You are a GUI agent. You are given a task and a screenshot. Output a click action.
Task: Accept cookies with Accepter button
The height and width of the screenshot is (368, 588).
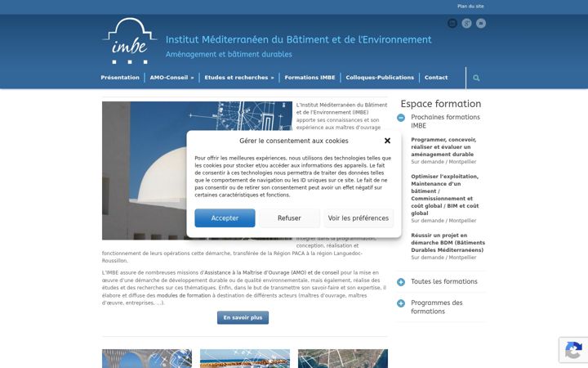[x=225, y=218]
